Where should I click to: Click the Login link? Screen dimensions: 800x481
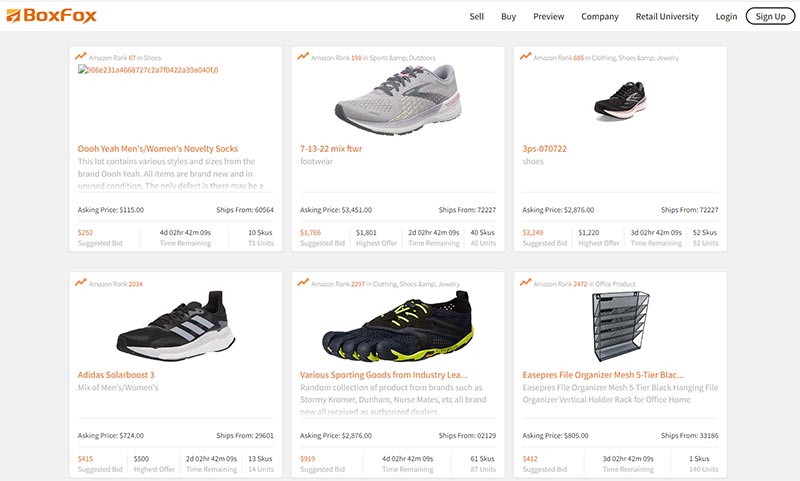pos(726,16)
